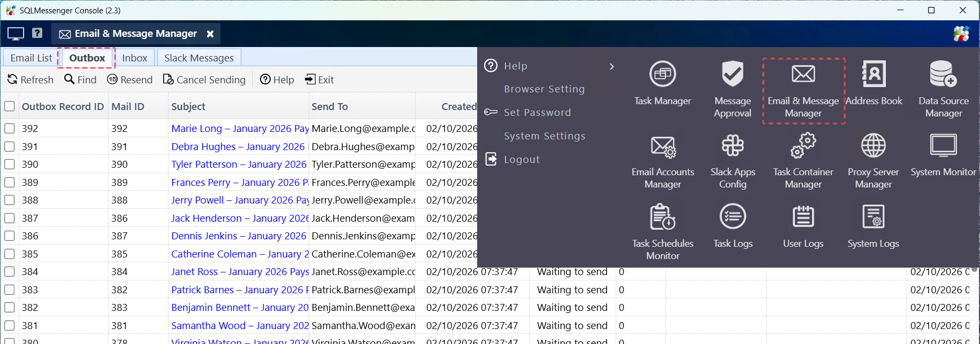Open Jack Henderson subject link
Viewport: 980px width, 344px height.
tap(240, 218)
